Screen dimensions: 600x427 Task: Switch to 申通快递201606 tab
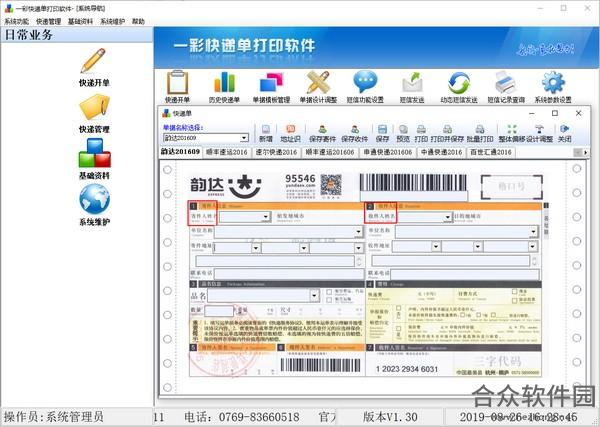coord(388,152)
